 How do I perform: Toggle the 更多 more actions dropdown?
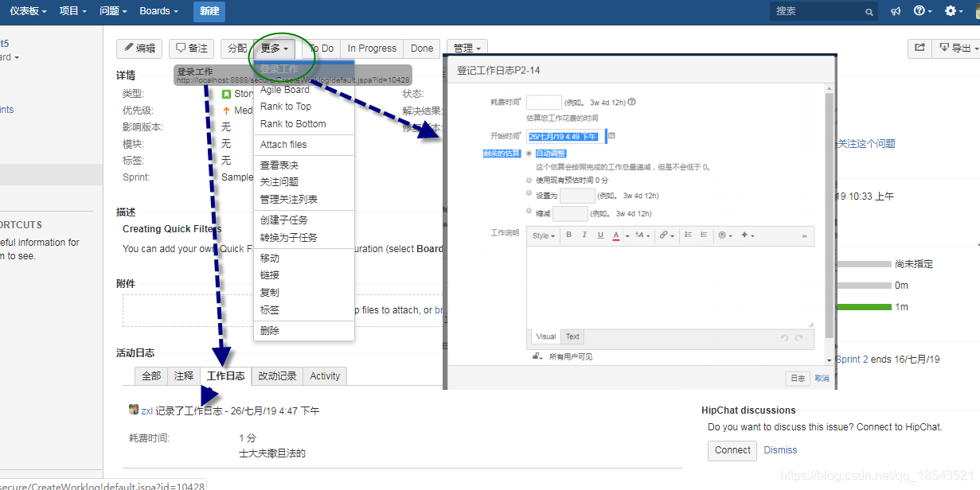coord(275,49)
